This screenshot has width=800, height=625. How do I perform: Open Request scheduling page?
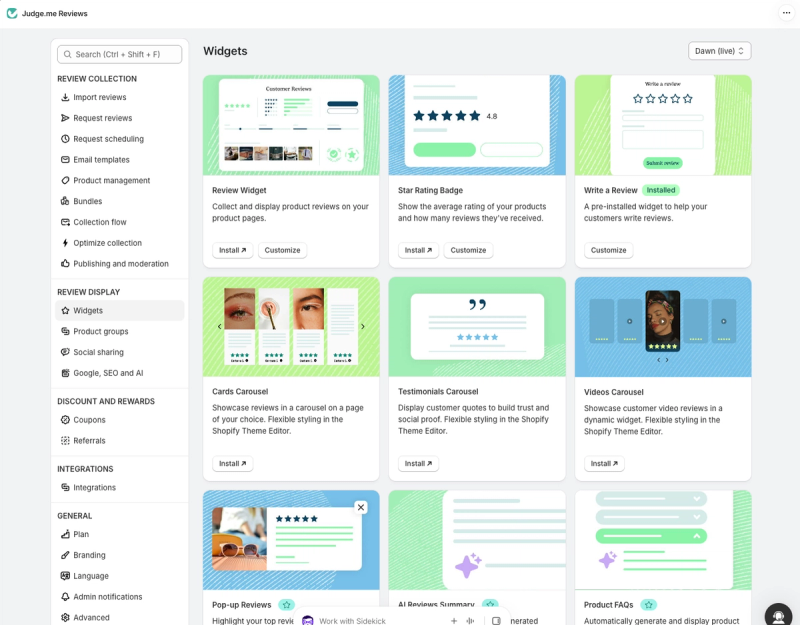coord(108,139)
